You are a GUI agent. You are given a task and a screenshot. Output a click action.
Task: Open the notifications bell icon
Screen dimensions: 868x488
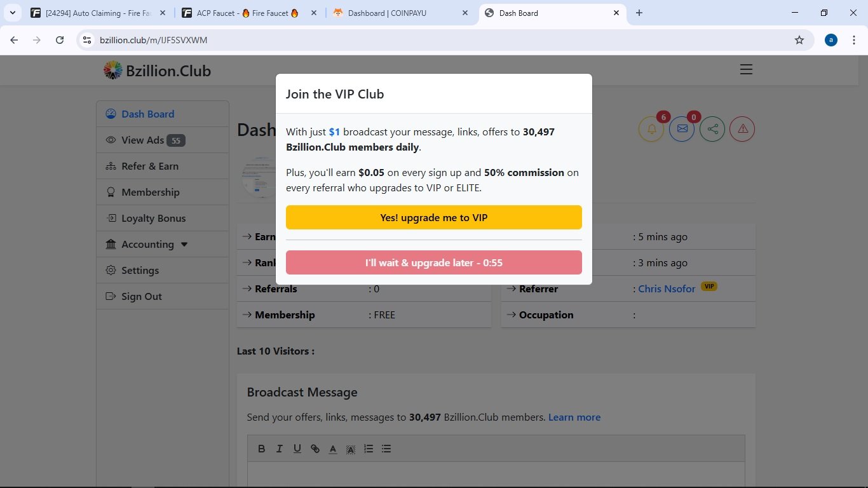(x=651, y=129)
